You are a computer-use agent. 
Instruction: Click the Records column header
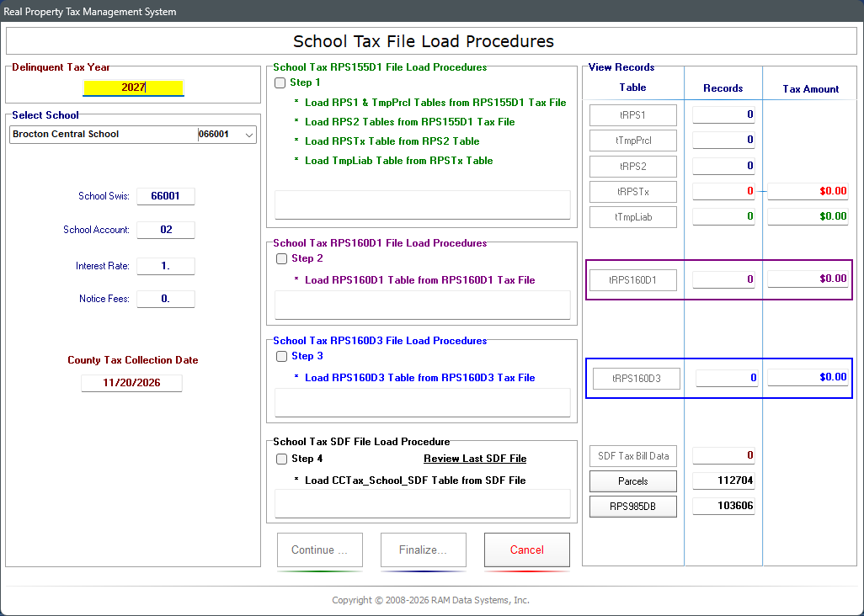pyautogui.click(x=723, y=88)
